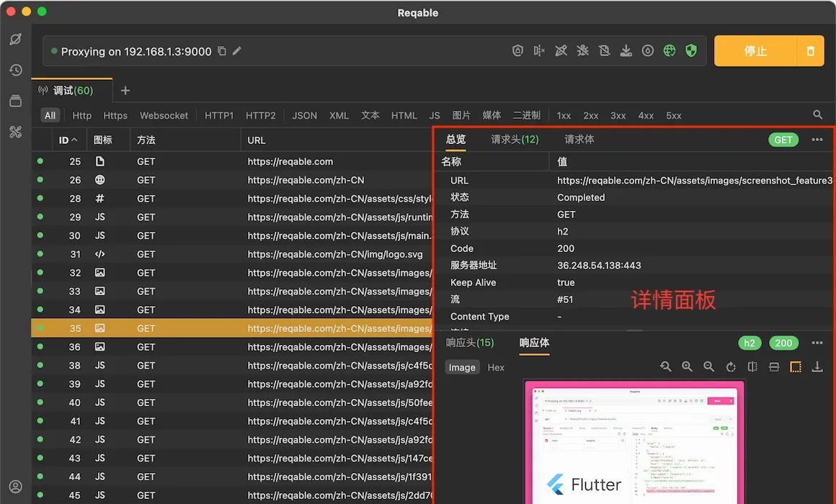Filter traffic by 文本 type

(x=370, y=116)
